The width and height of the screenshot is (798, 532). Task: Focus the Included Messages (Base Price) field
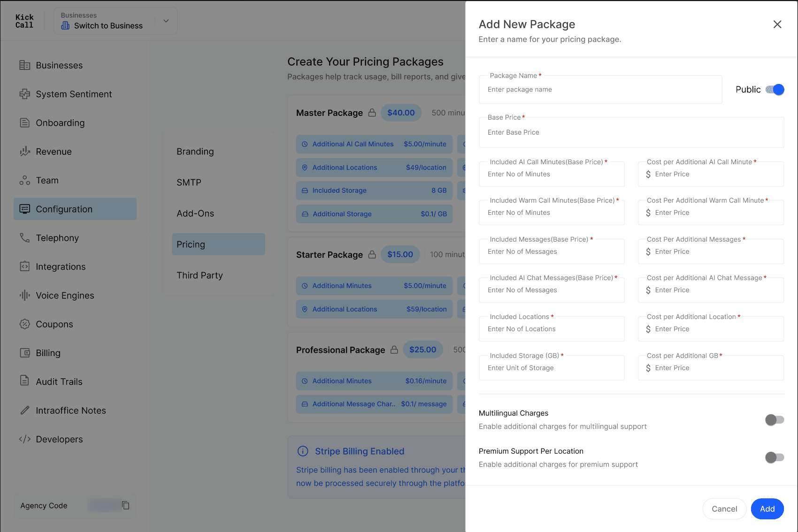(x=552, y=251)
